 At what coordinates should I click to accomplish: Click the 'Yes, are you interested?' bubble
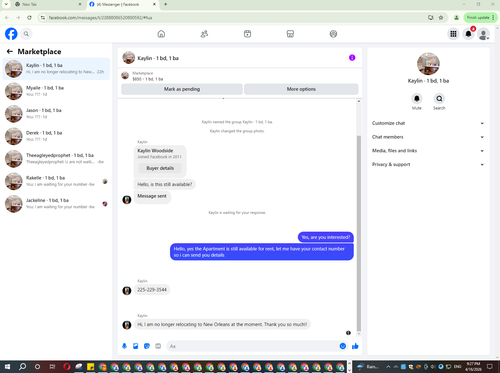pyautogui.click(x=326, y=237)
